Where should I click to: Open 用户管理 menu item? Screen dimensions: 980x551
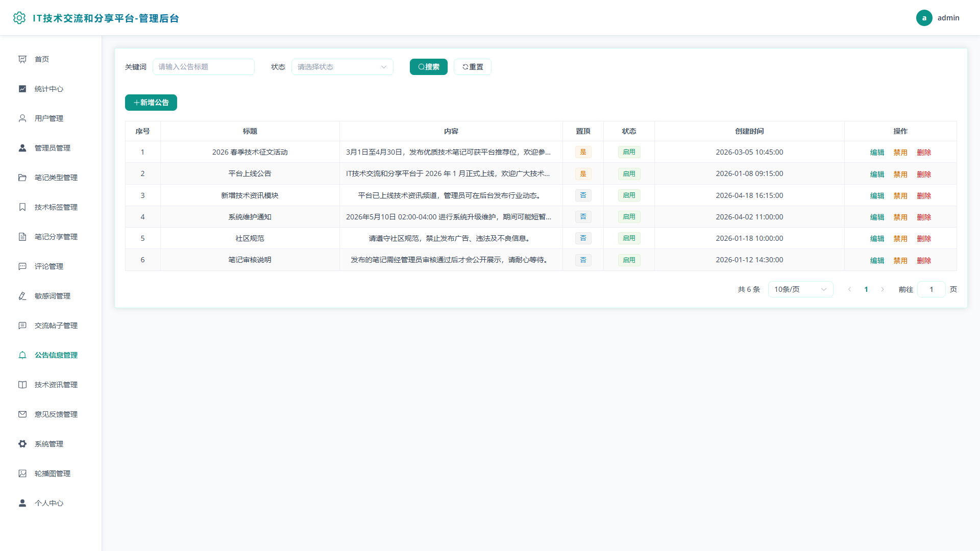51,118
